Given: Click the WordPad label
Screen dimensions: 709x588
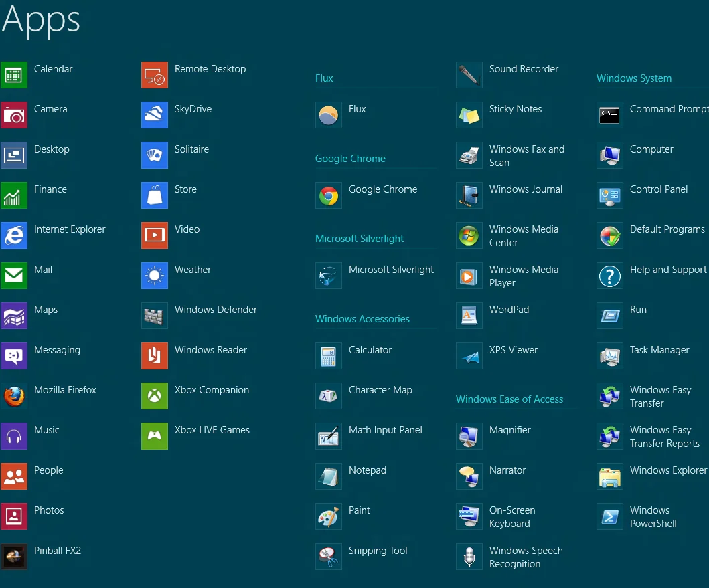Looking at the screenshot, I should [509, 310].
